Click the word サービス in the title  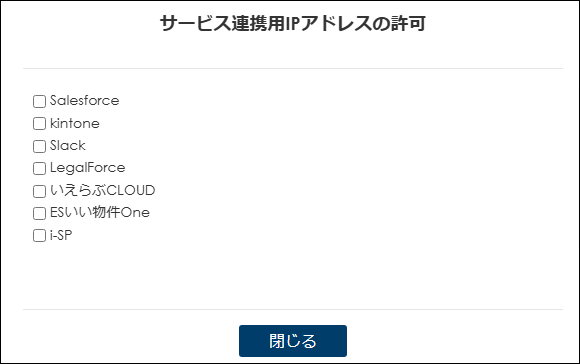coord(195,24)
